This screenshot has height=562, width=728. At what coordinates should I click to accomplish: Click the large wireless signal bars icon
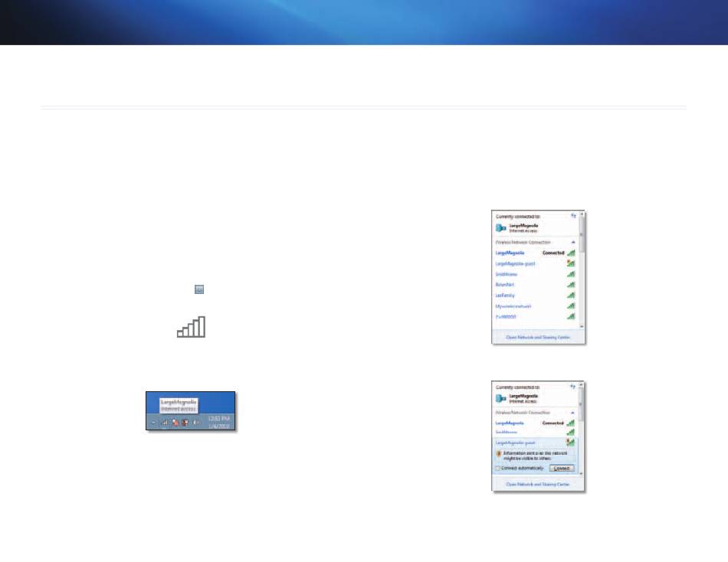click(x=192, y=327)
